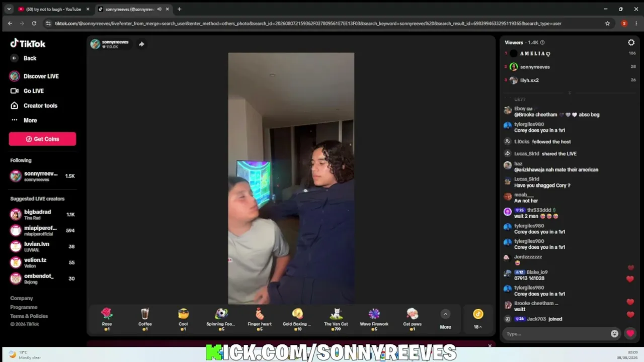Send a Coffee gift
The image size is (644, 362).
tap(145, 320)
